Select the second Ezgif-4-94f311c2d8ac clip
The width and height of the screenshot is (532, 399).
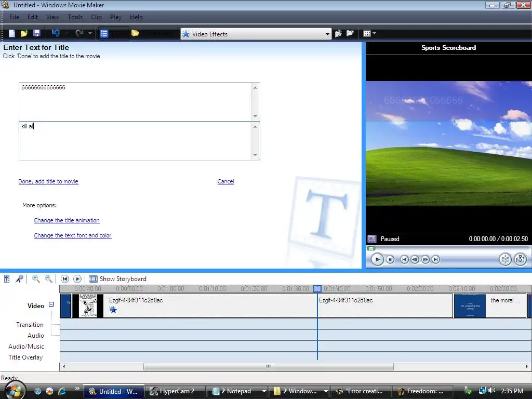click(385, 305)
